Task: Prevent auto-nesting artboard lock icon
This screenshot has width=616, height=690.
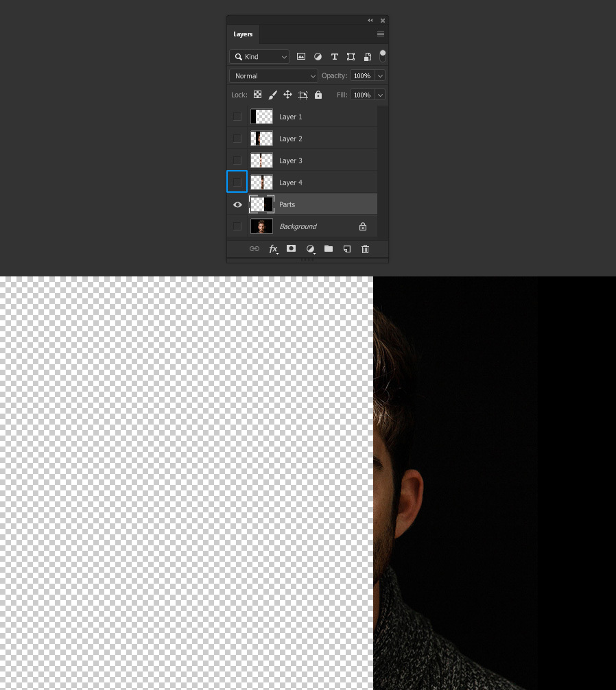Action: pos(303,95)
